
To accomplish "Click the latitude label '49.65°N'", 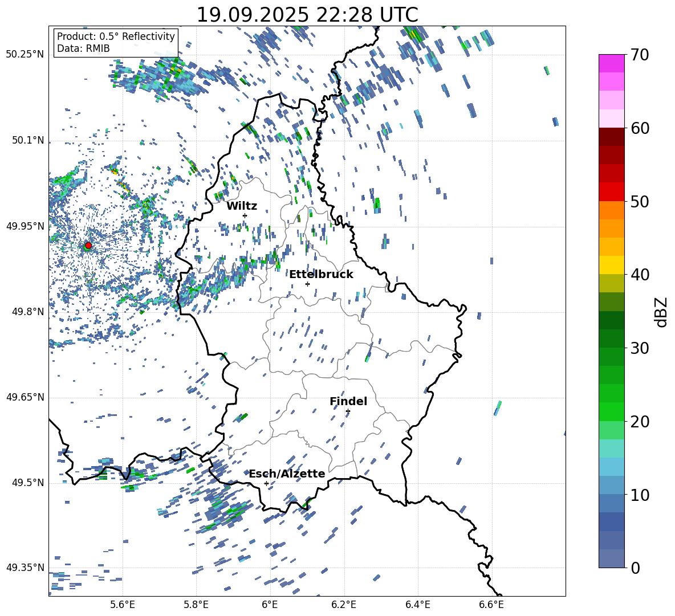I will [x=25, y=397].
